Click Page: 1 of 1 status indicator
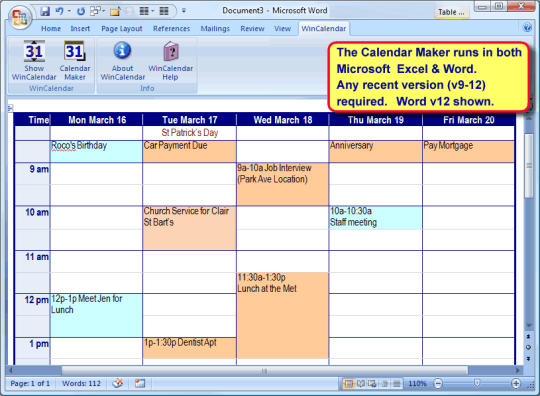540x396 pixels. pos(30,383)
